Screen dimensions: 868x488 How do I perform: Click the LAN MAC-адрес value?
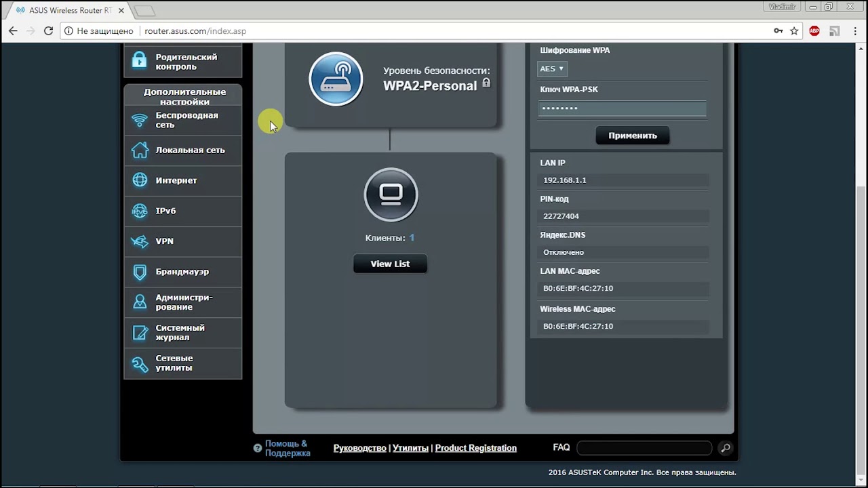pos(578,288)
